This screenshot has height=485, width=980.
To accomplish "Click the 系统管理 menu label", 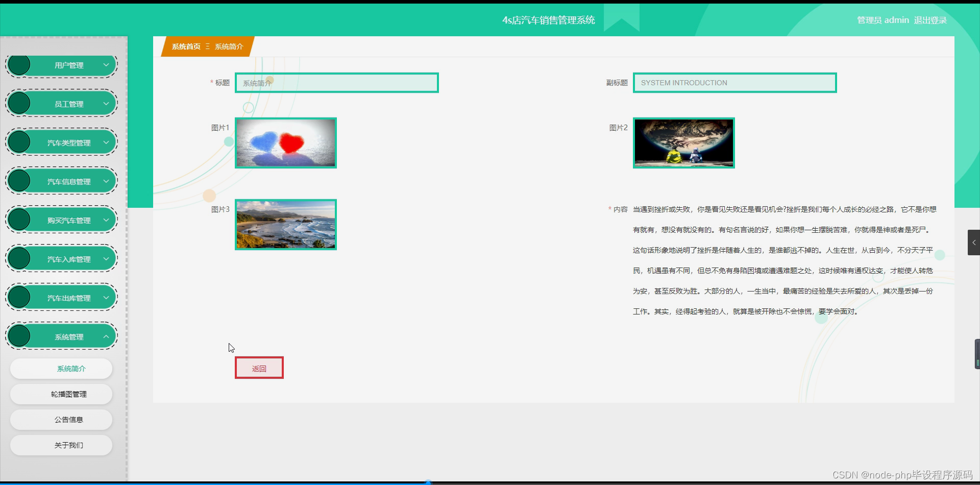I will pos(69,337).
